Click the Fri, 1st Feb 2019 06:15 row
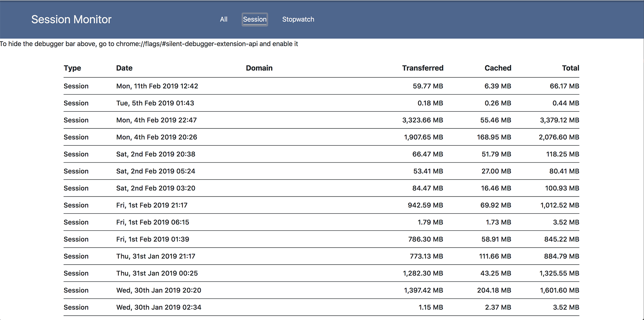644x320 pixels. click(x=152, y=222)
